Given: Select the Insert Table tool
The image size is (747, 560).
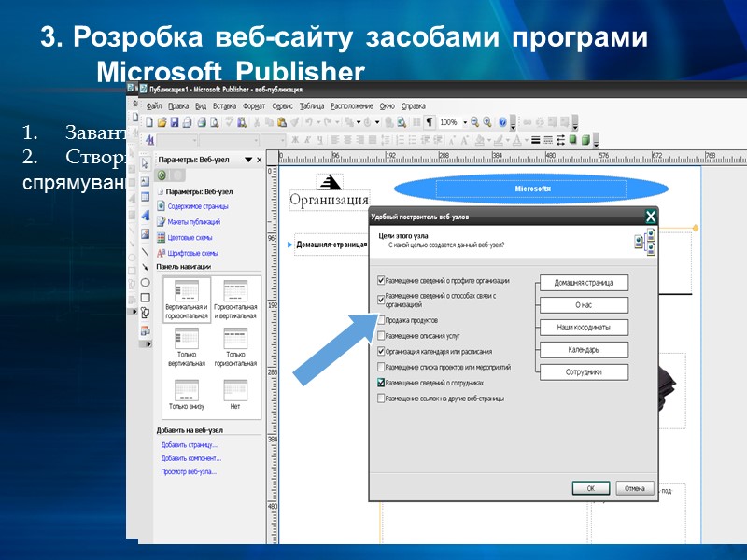Looking at the screenshot, I should click(x=145, y=197).
